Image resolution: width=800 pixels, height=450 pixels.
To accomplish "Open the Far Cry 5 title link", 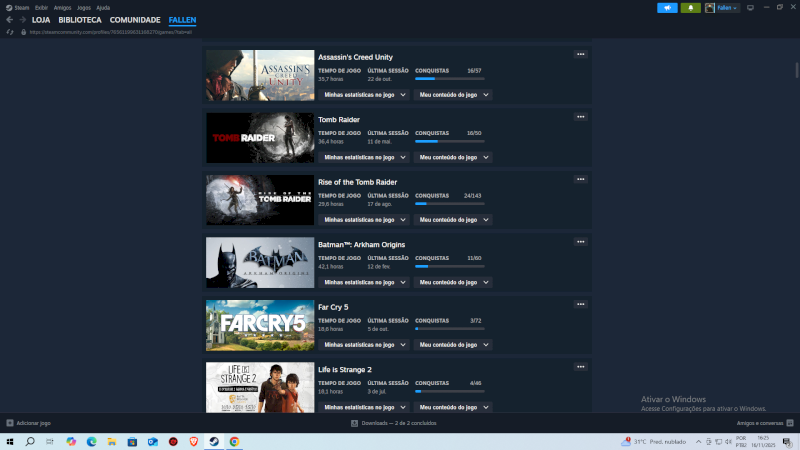I will coord(333,307).
